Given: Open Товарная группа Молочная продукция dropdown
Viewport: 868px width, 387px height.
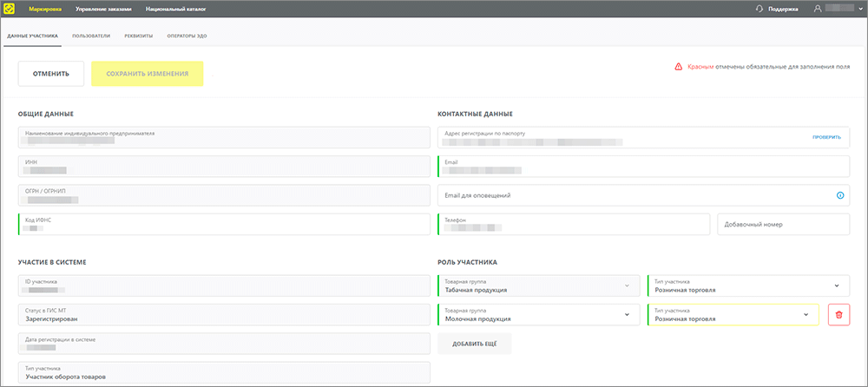Looking at the screenshot, I should (539, 314).
